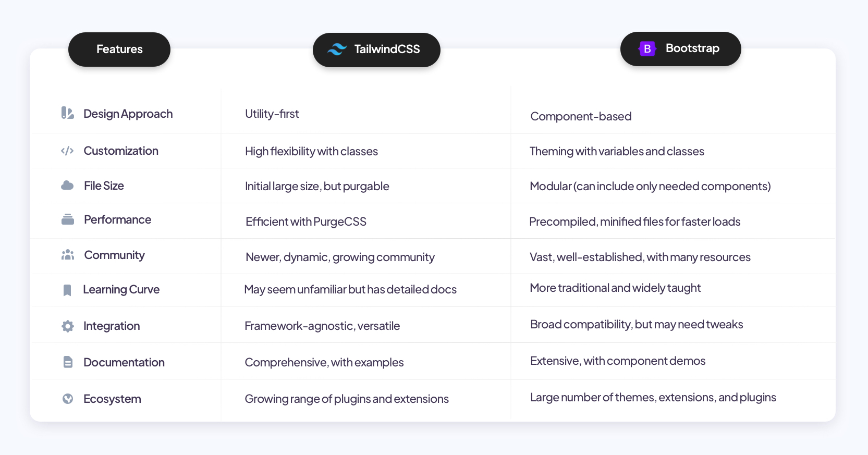This screenshot has height=455, width=868.
Task: Click the TailwindCSS wave logo
Action: [337, 50]
